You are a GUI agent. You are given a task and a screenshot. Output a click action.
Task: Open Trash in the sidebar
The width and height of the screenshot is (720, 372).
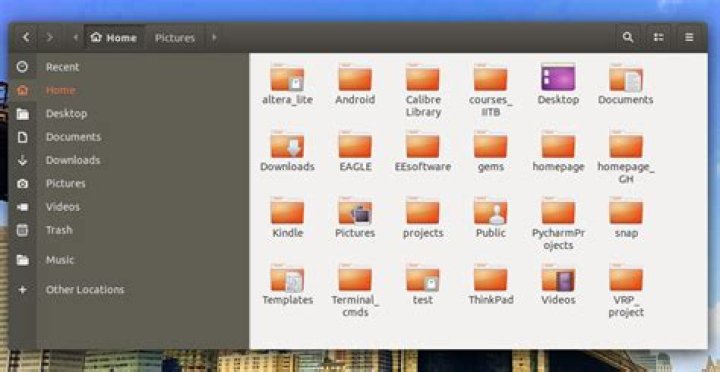[129, 230]
